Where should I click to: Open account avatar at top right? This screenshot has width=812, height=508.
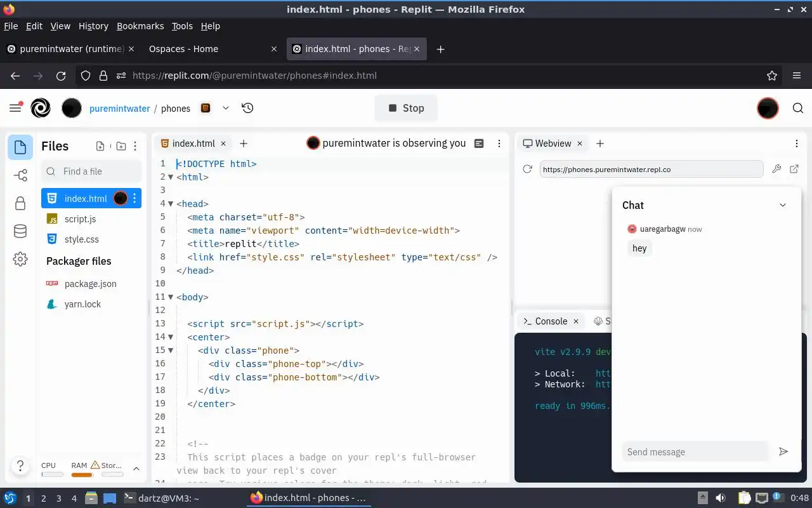tap(768, 108)
